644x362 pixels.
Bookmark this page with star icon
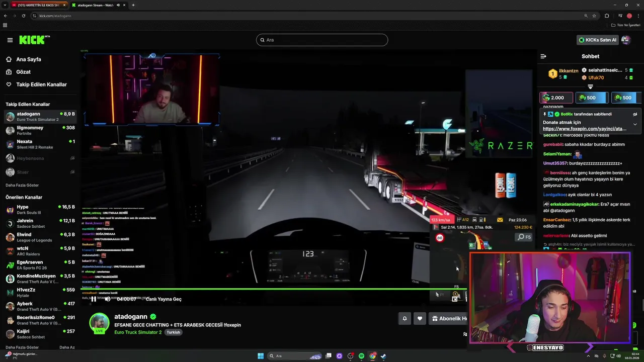tap(594, 16)
